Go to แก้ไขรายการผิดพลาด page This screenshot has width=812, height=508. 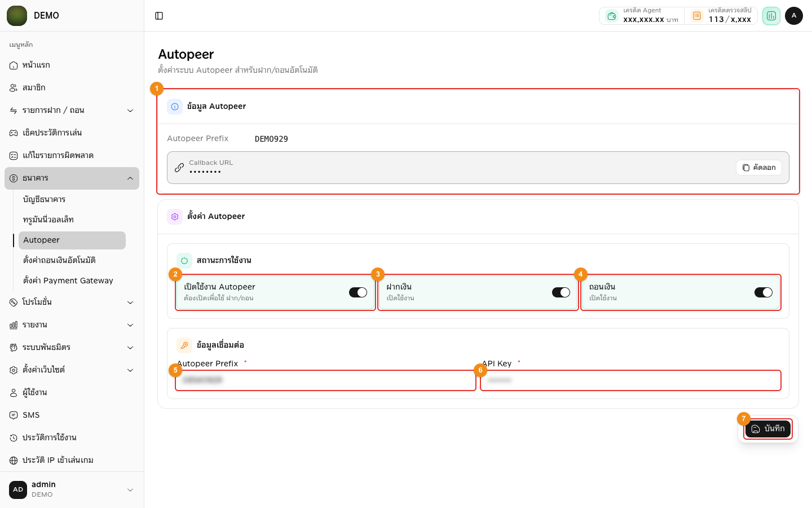tap(72, 156)
